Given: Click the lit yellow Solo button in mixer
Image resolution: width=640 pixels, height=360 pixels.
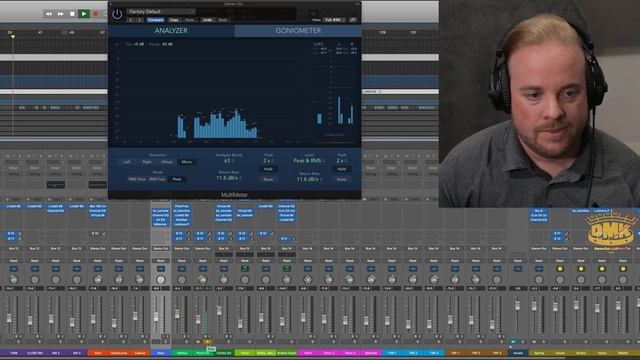Looking at the screenshot, I should [x=207, y=342].
